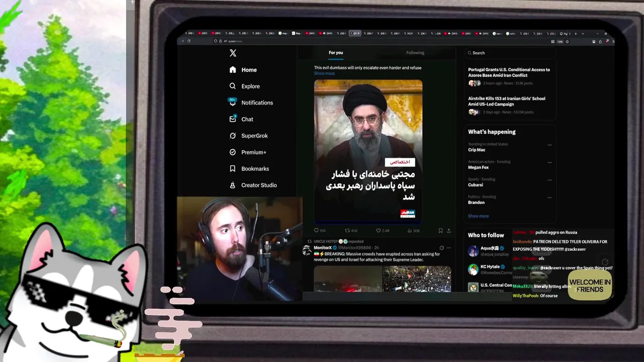Click Show more on the first post

(324, 73)
